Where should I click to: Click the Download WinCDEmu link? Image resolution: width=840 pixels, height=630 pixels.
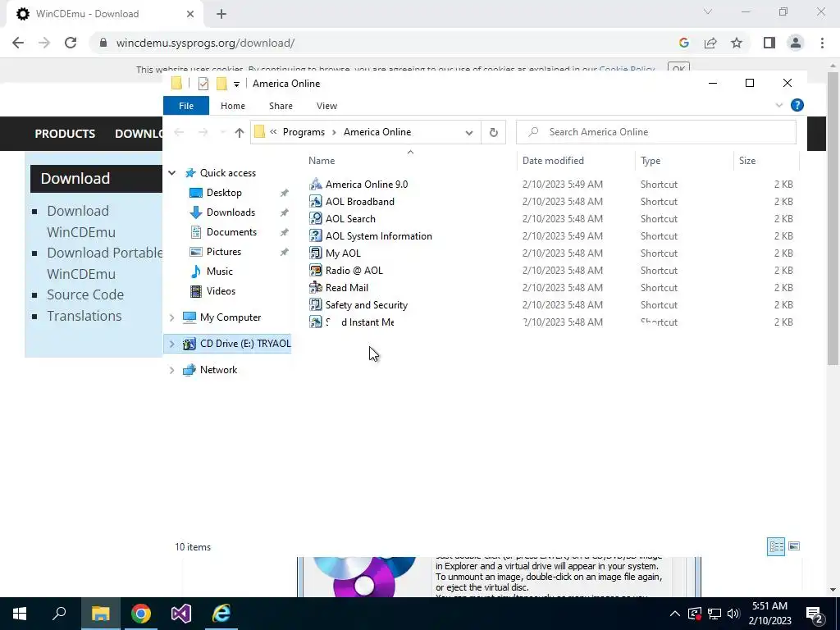click(x=81, y=221)
